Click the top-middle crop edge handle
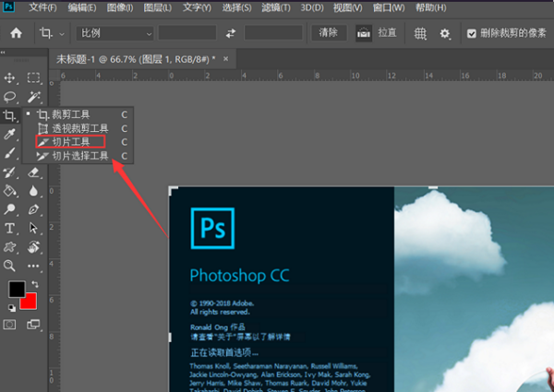Image resolution: width=554 pixels, height=392 pixels. [433, 188]
